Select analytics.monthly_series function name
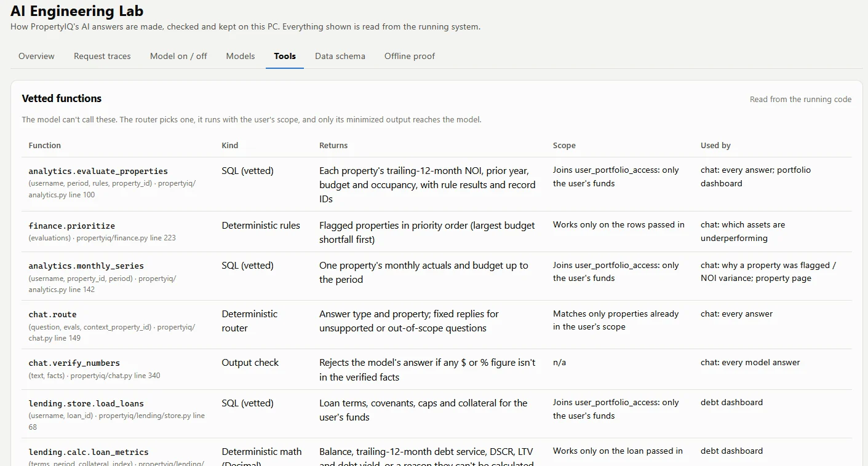This screenshot has width=868, height=466. point(86,266)
